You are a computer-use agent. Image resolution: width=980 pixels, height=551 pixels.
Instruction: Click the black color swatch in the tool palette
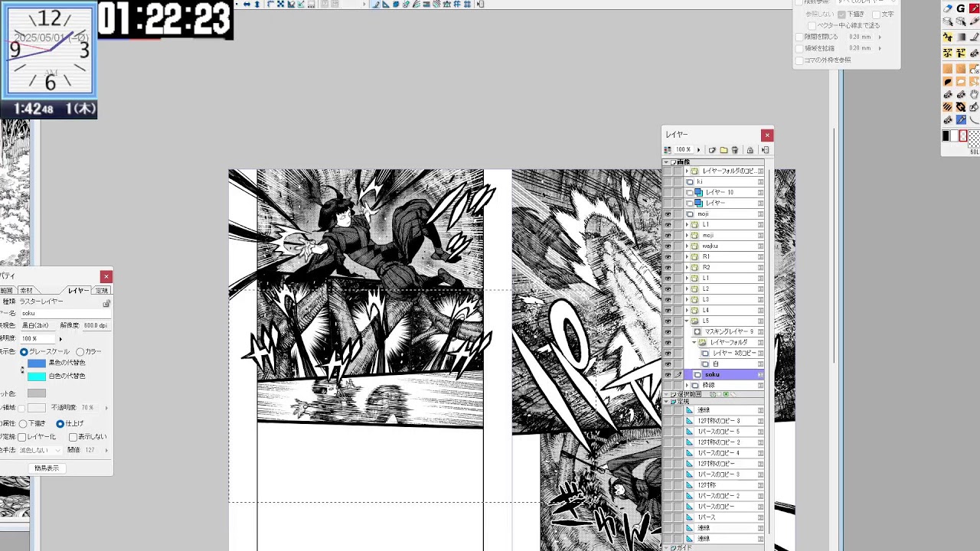point(946,136)
